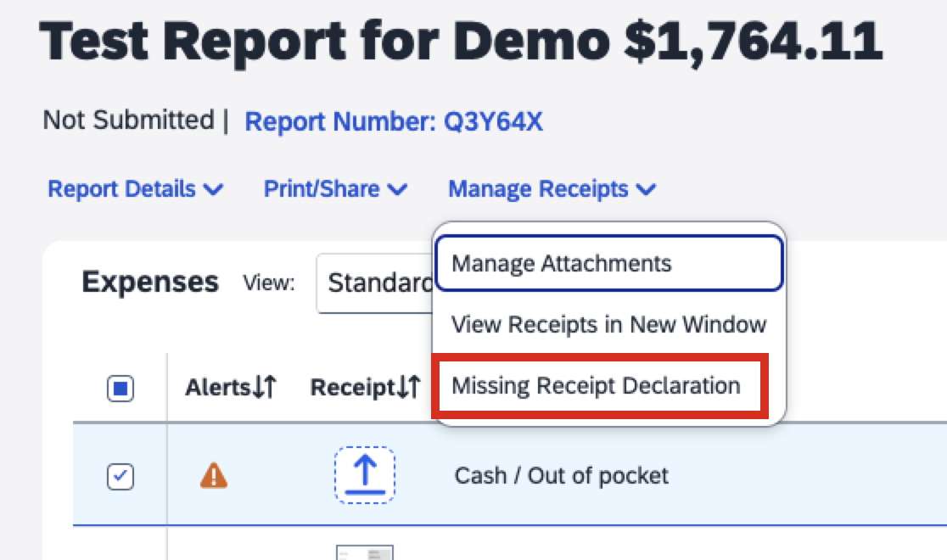
Task: Click the upload receipt icon in Cash row
Action: click(364, 475)
